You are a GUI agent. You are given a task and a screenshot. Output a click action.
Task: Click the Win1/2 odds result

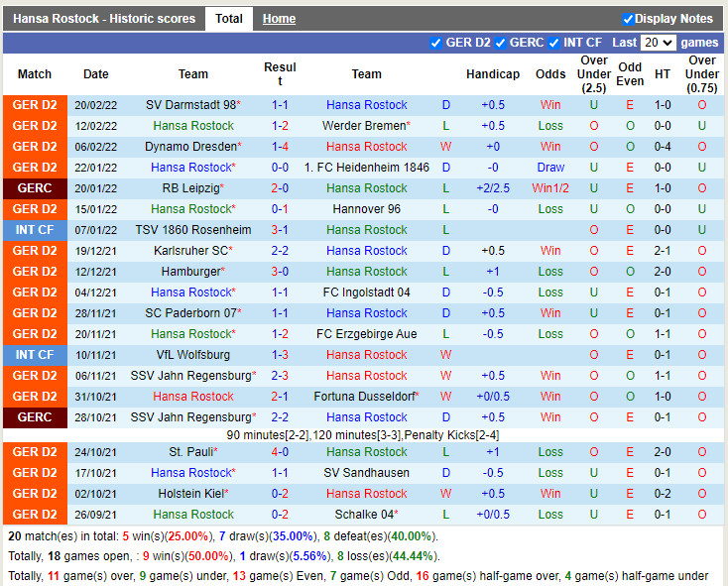(550, 188)
